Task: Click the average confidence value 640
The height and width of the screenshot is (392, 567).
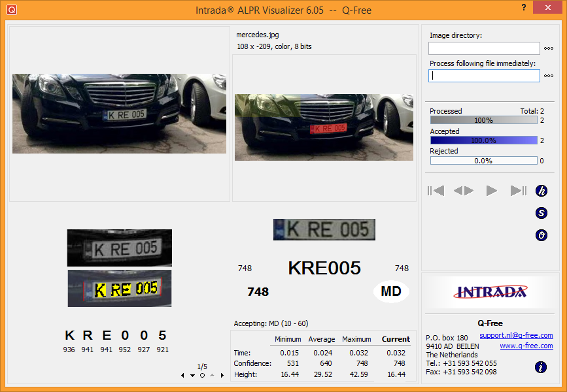Action: (x=326, y=363)
